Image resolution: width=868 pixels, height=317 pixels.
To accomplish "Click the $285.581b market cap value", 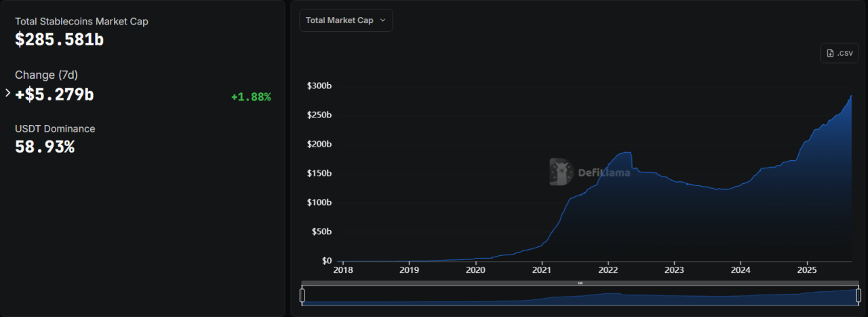I will click(60, 39).
